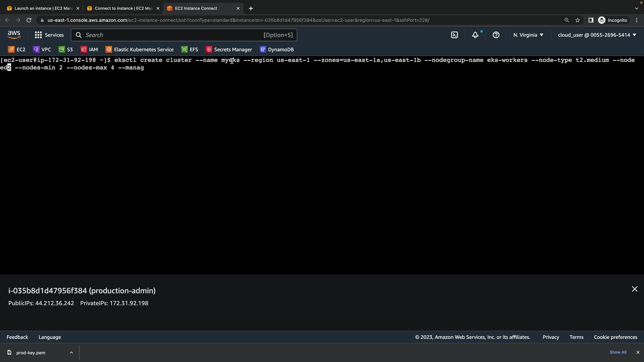The width and height of the screenshot is (644, 362).
Task: Bookmark this page with star icon
Action: pos(578,20)
